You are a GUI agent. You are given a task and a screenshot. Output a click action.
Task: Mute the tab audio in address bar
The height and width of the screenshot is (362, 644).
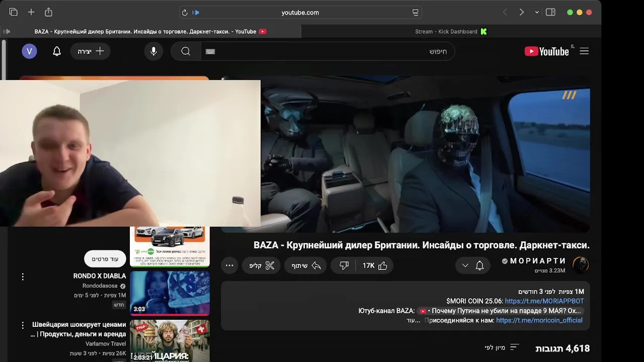(196, 13)
